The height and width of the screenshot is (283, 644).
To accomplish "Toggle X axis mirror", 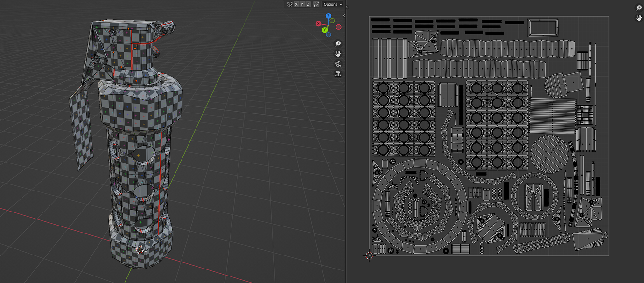I will coord(296,4).
